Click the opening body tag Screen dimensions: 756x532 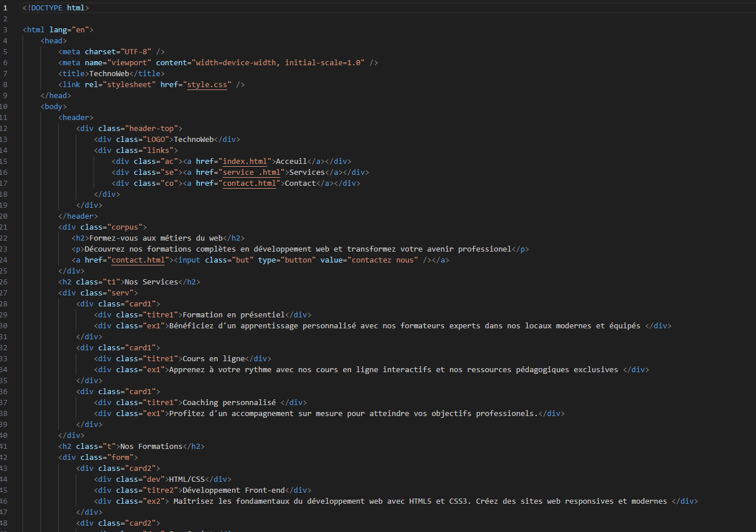pyautogui.click(x=54, y=106)
